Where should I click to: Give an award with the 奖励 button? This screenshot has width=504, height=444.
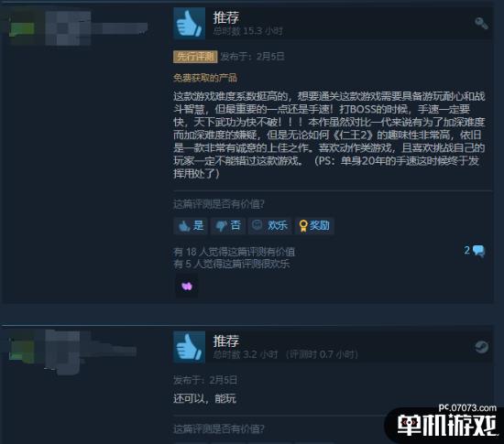click(x=314, y=226)
